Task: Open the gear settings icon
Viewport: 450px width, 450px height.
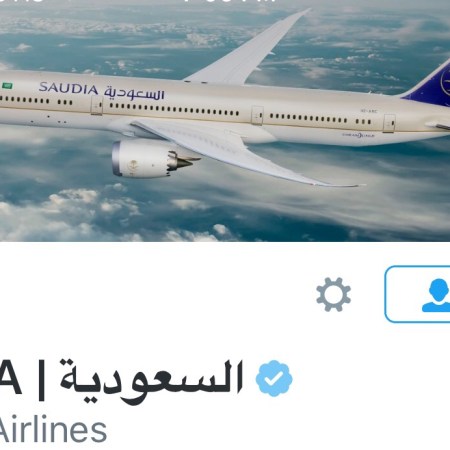Action: click(x=333, y=295)
